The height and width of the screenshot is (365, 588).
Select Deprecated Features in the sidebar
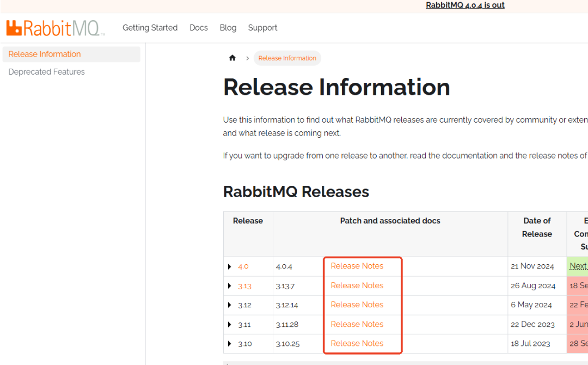click(x=46, y=72)
